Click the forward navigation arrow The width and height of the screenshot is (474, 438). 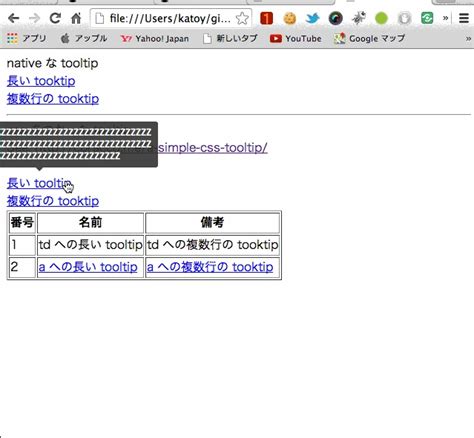pos(34,18)
